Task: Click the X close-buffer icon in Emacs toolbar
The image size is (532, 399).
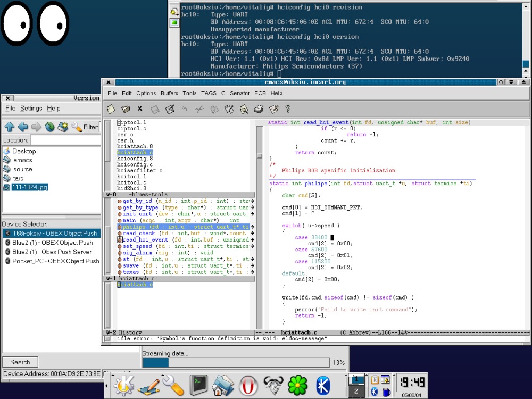Action: coord(140,109)
